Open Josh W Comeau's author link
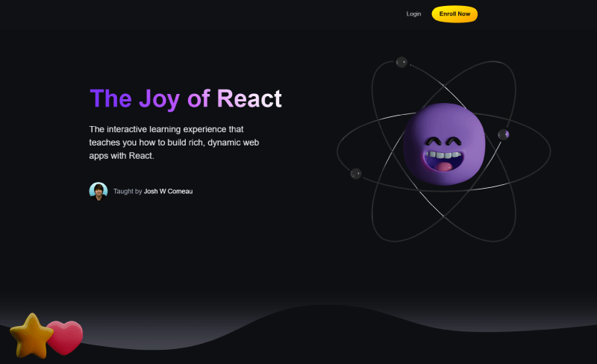This screenshot has height=364, width=597. (x=168, y=191)
